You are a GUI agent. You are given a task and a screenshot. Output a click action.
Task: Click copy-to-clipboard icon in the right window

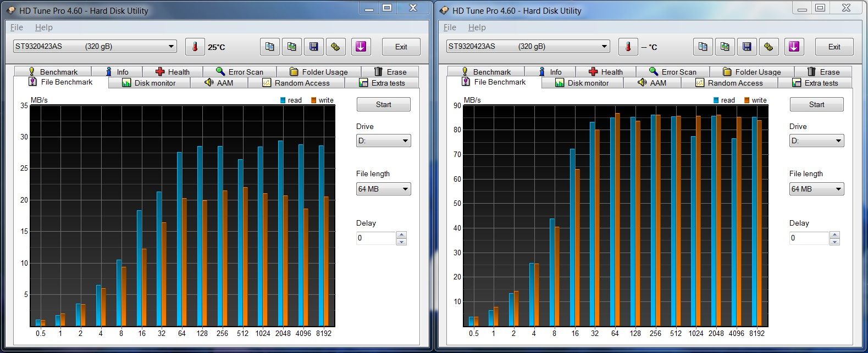coord(703,47)
